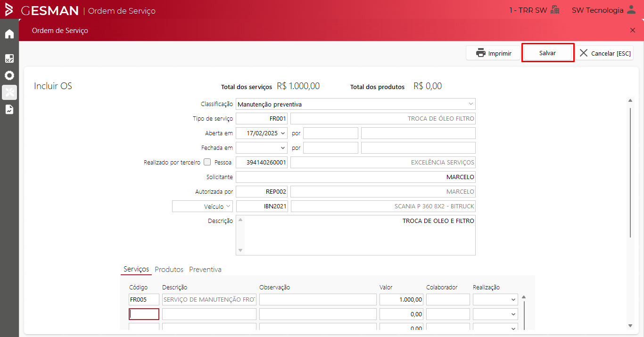The image size is (644, 337).
Task: Click the main form scroll down arrow
Action: click(630, 326)
